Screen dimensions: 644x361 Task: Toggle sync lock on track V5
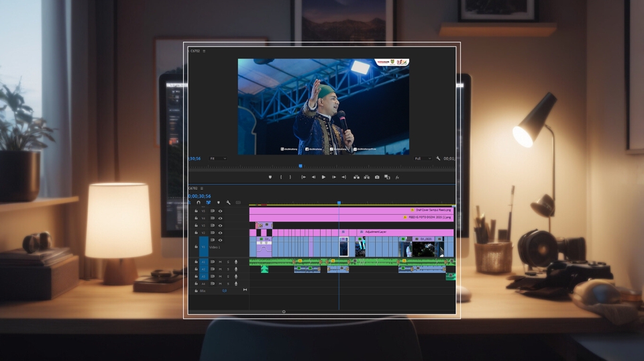[x=213, y=211]
